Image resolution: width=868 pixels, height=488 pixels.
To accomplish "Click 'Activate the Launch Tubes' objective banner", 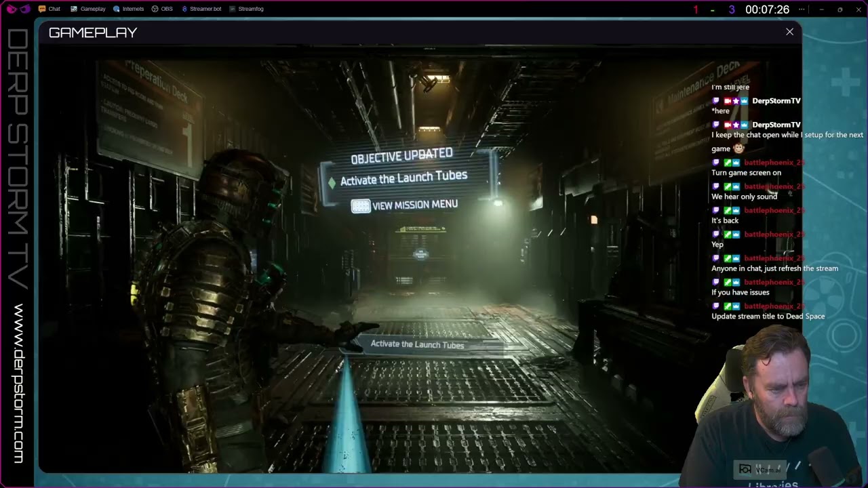I will [403, 179].
